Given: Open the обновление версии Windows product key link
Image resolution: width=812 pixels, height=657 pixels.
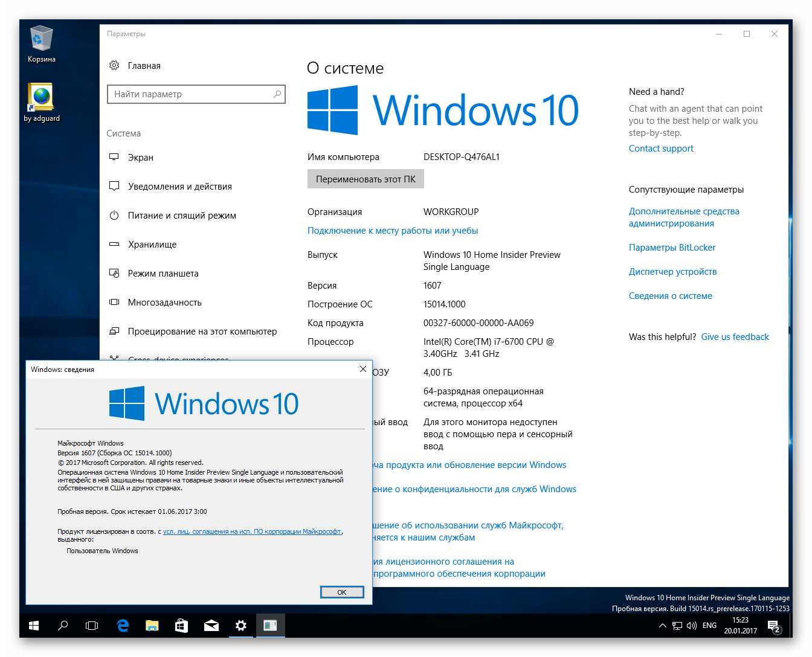Looking at the screenshot, I should click(470, 465).
